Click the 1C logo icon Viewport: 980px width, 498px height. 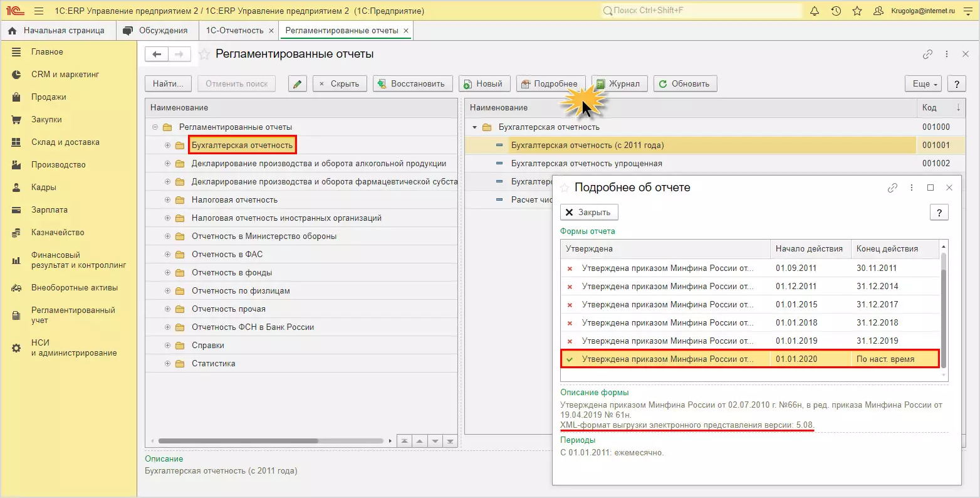(x=15, y=11)
